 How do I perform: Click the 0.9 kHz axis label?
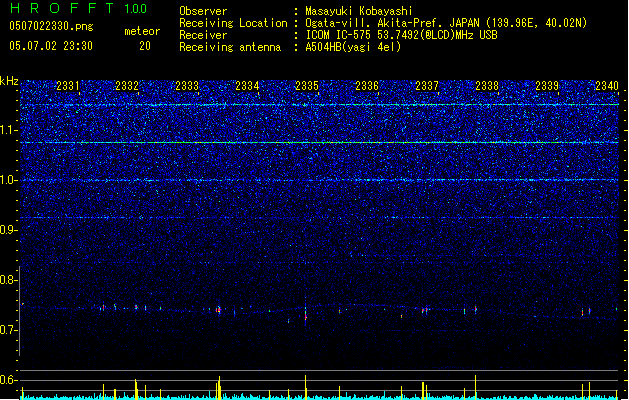[9, 230]
